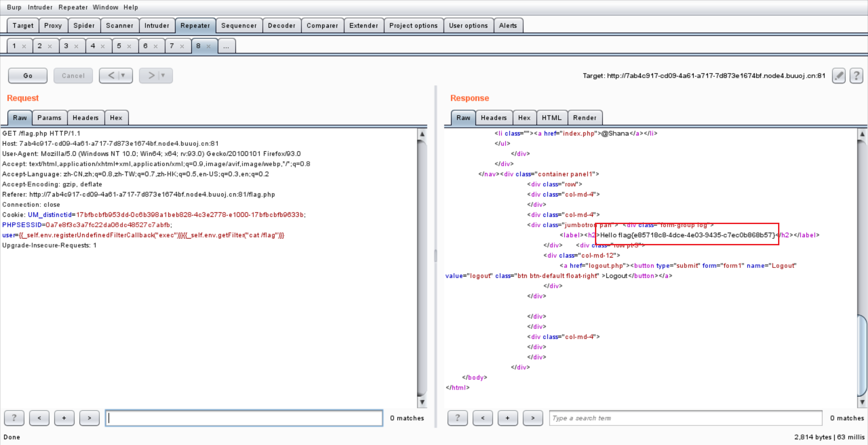The width and height of the screenshot is (868, 445).
Task: Open the response Render tab
Action: pyautogui.click(x=585, y=118)
